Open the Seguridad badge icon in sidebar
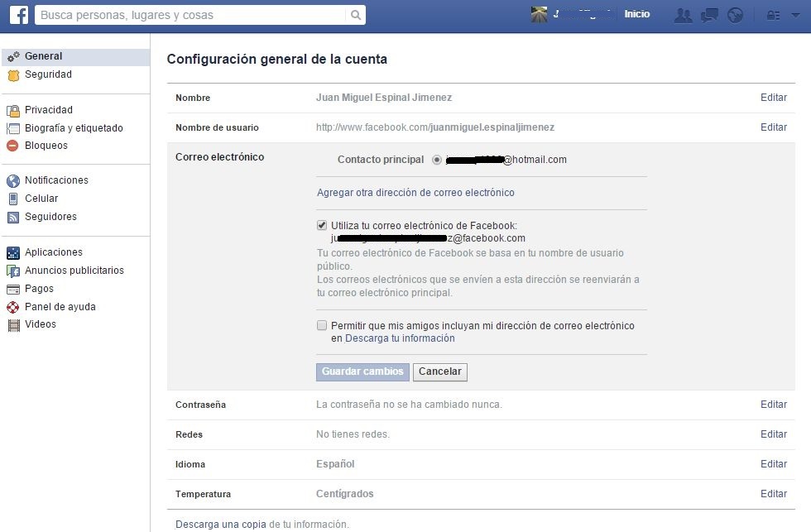Image resolution: width=811 pixels, height=532 pixels. pos(13,75)
